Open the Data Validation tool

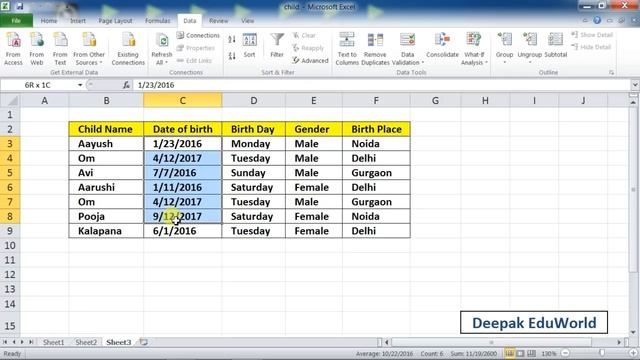tap(407, 49)
